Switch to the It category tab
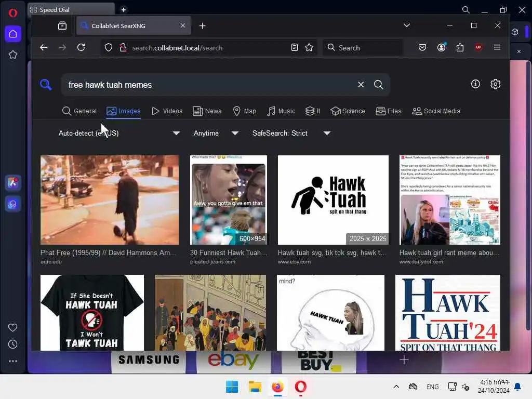The image size is (532, 399). [x=312, y=111]
